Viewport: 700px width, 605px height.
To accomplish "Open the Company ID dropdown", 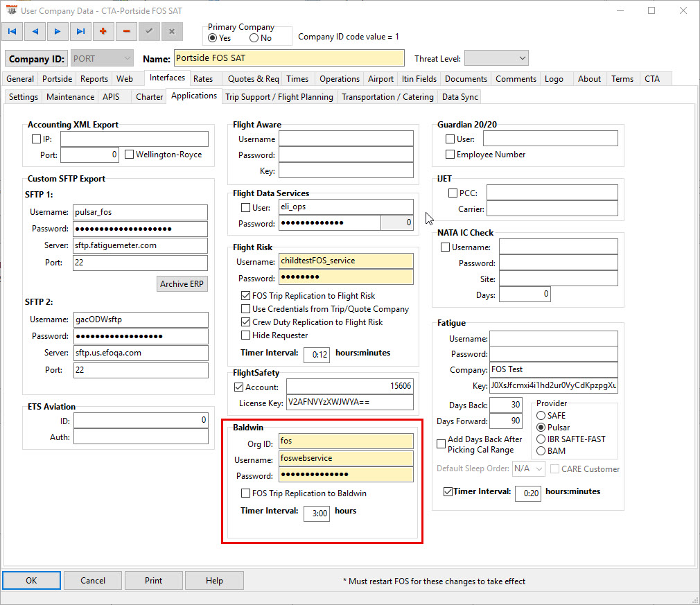I will [103, 58].
